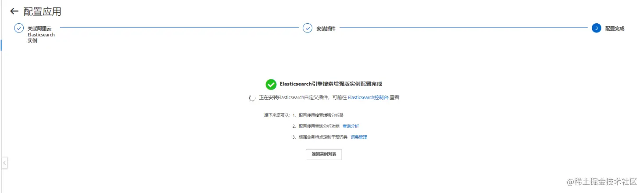Open the 查询分析 link

351,126
